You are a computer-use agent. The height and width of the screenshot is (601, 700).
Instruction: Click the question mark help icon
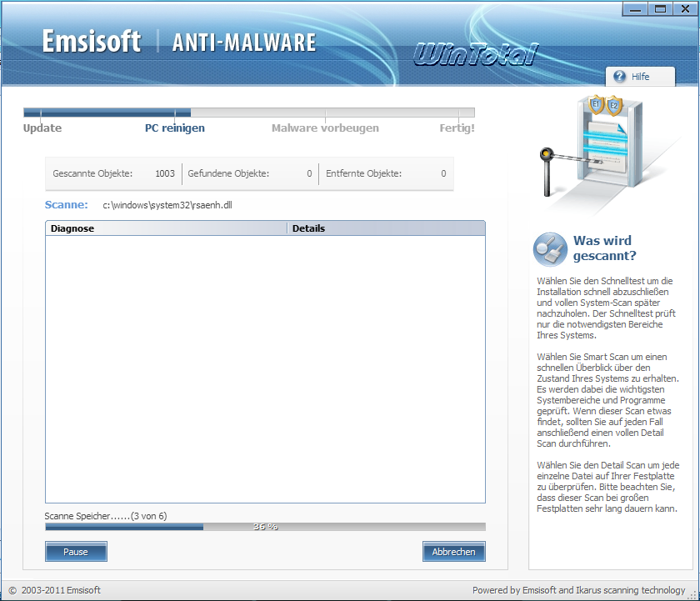(619, 77)
